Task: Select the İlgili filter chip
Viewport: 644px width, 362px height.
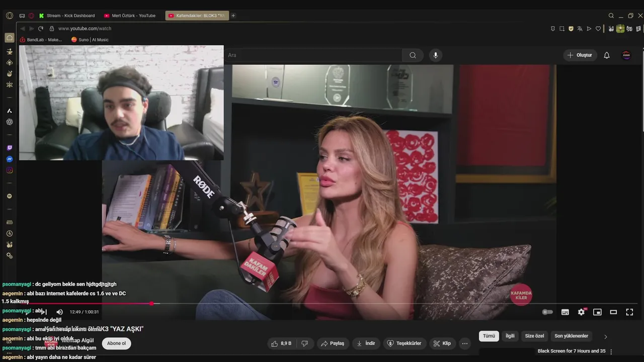Action: pos(510,336)
